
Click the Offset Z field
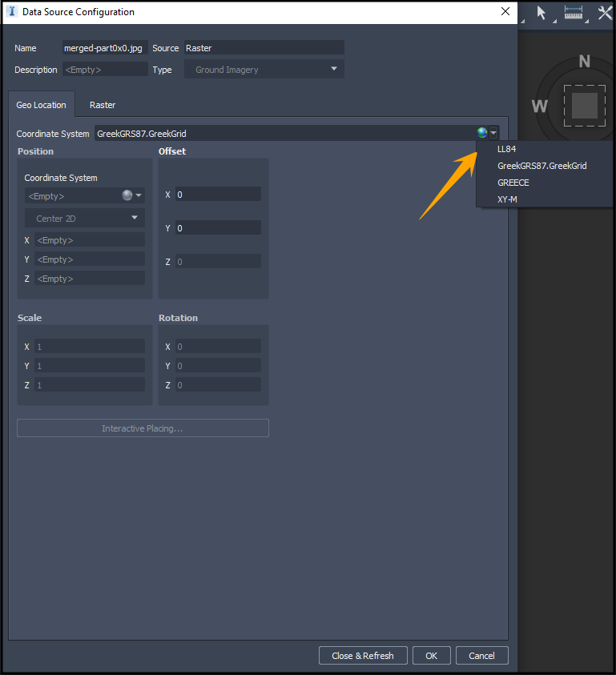[x=218, y=261]
